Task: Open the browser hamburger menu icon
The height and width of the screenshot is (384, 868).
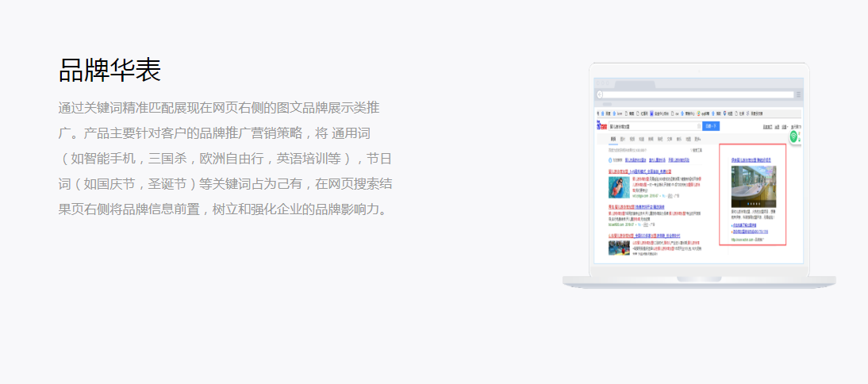Action: click(797, 95)
